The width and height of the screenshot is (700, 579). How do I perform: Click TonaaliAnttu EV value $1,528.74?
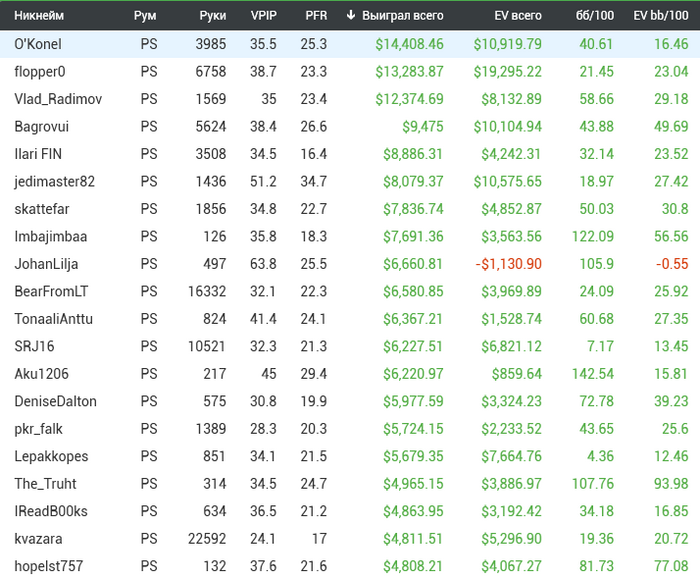[511, 319]
